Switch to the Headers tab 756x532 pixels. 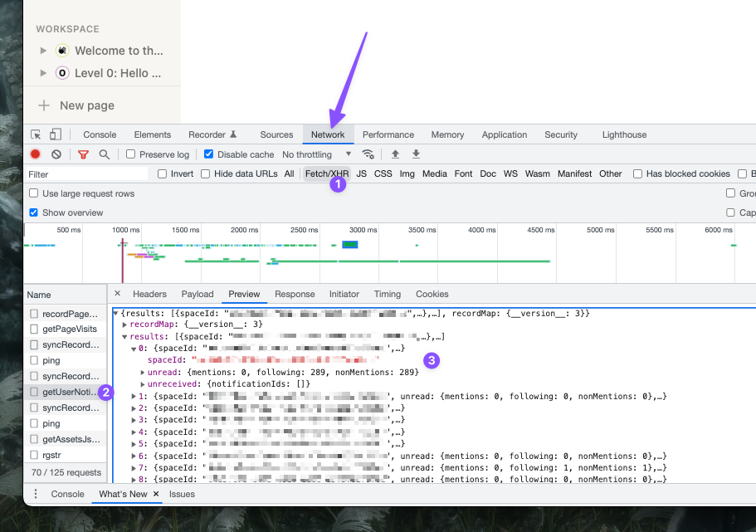pyautogui.click(x=149, y=294)
